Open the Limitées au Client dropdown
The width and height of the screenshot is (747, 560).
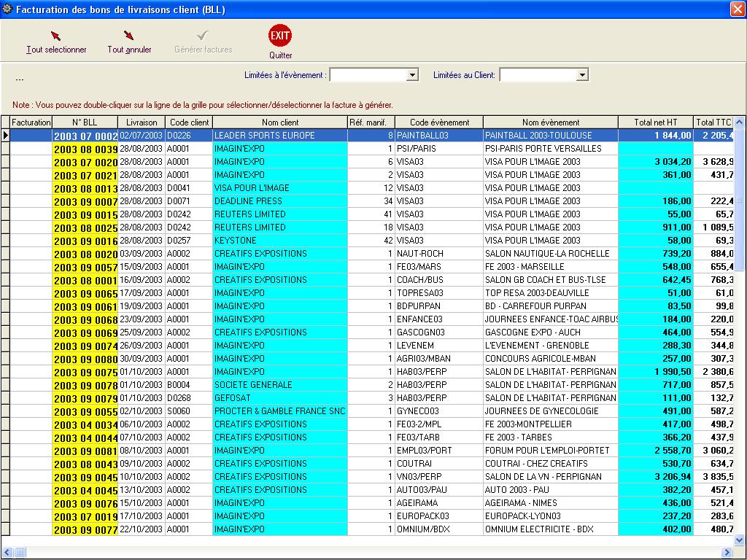tap(582, 75)
